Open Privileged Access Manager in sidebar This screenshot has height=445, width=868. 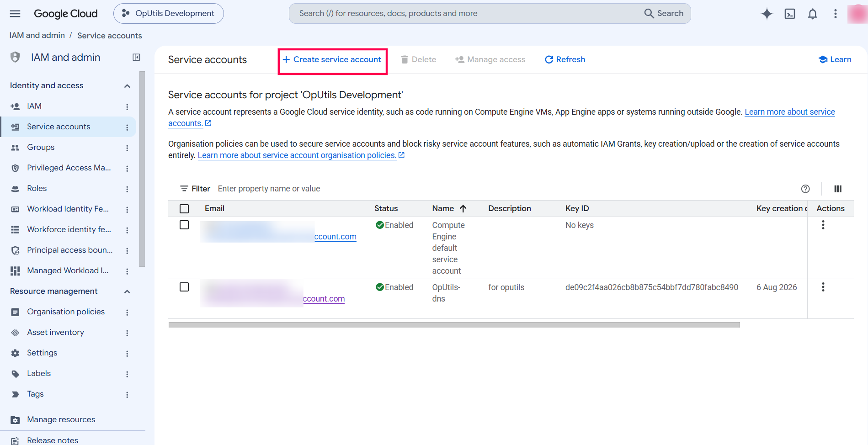click(x=69, y=168)
